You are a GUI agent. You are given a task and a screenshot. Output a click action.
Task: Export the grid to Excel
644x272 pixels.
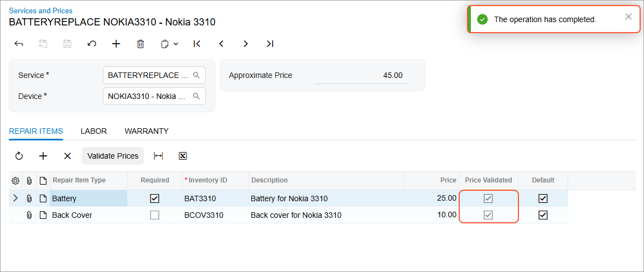(x=183, y=156)
